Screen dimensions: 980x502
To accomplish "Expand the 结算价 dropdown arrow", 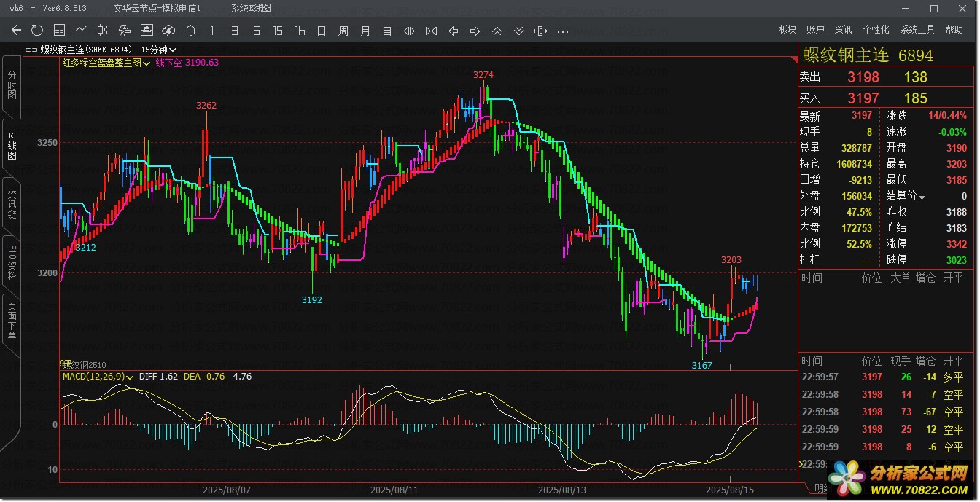I will pyautogui.click(x=922, y=197).
